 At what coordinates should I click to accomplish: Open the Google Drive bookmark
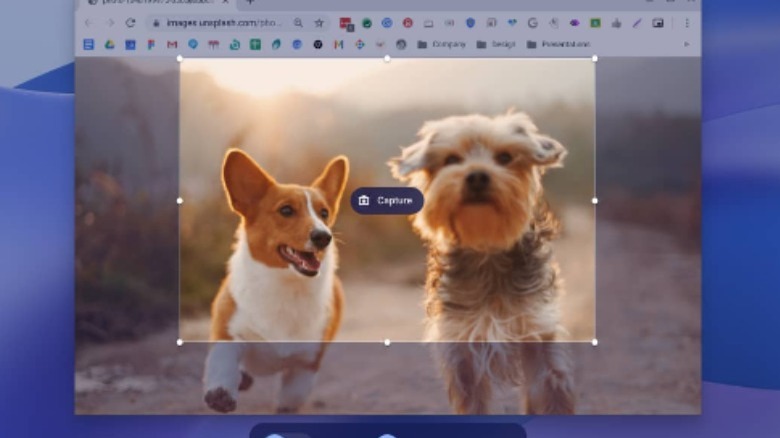pos(110,44)
